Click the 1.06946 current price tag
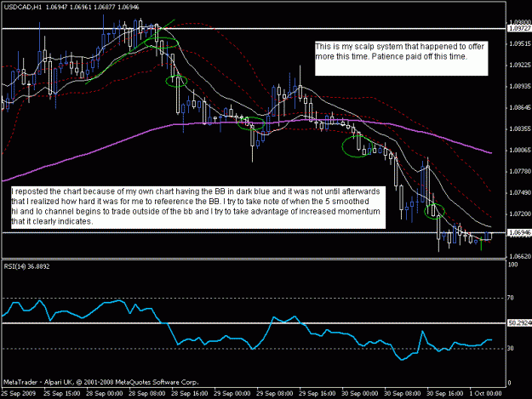Image resolution: width=532 pixels, height=399 pixels. coord(519,232)
